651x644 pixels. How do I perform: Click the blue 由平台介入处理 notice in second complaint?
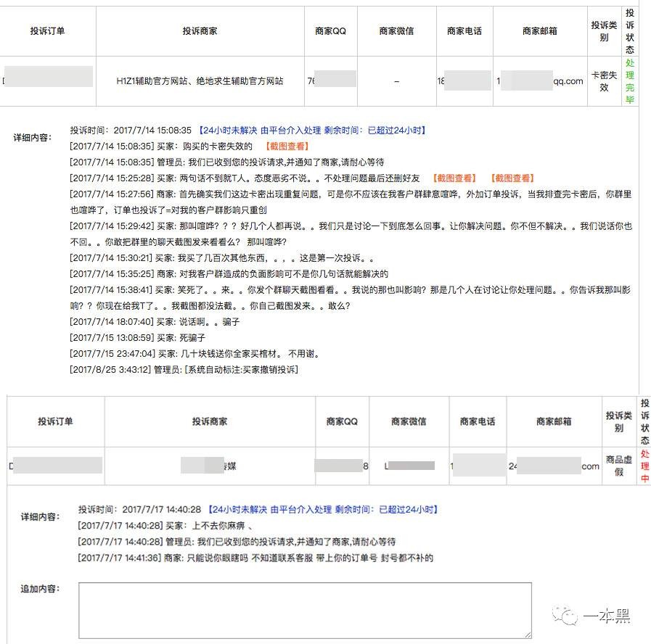301,510
